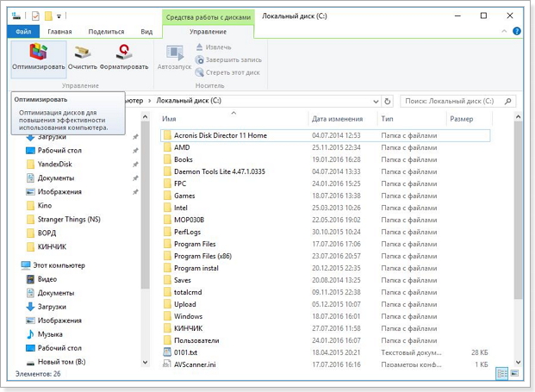
Task: Unpin YandexDisk using its pin icon
Action: [x=135, y=164]
